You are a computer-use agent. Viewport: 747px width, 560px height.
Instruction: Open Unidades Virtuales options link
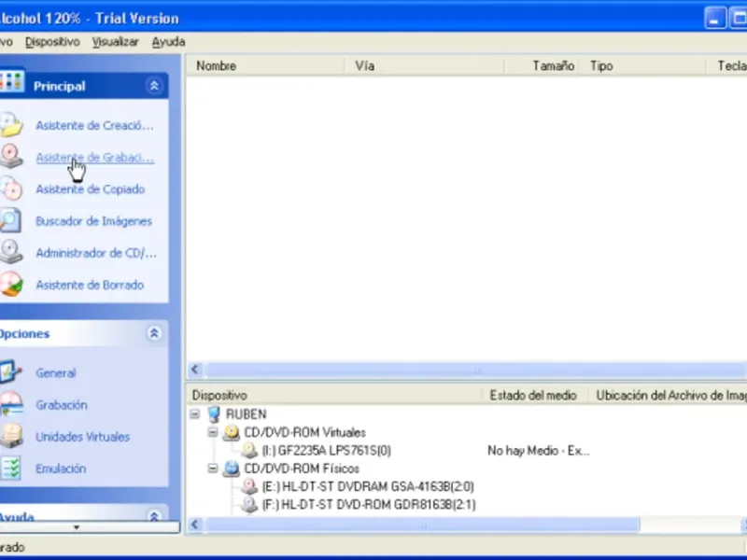(x=82, y=437)
